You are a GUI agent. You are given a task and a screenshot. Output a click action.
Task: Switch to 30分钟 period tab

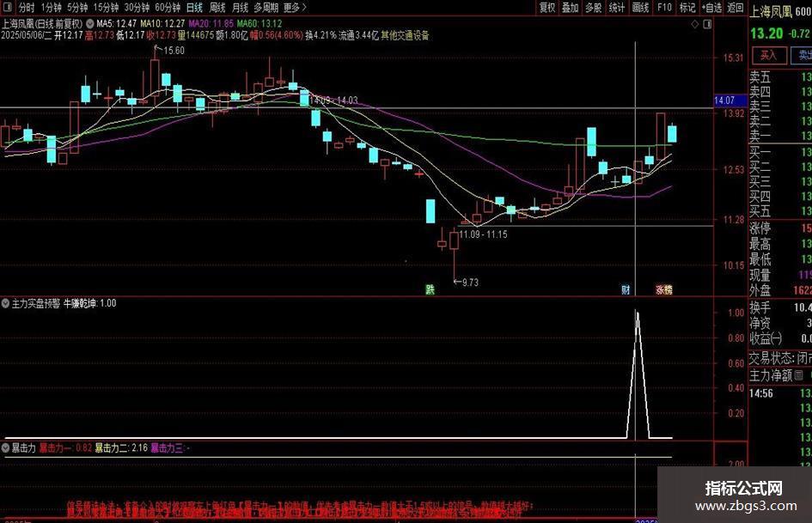(x=137, y=8)
